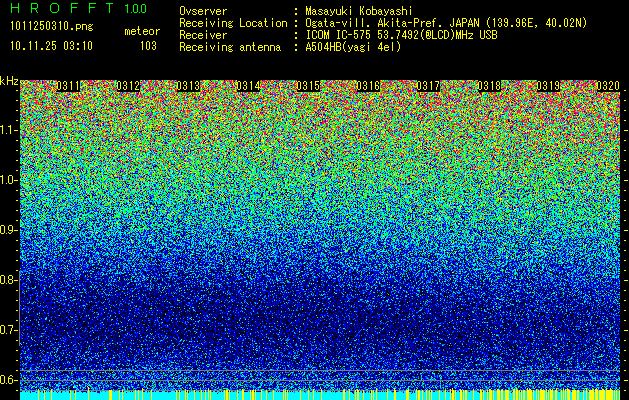Click the 1.1 frequency axis label

click(x=8, y=130)
